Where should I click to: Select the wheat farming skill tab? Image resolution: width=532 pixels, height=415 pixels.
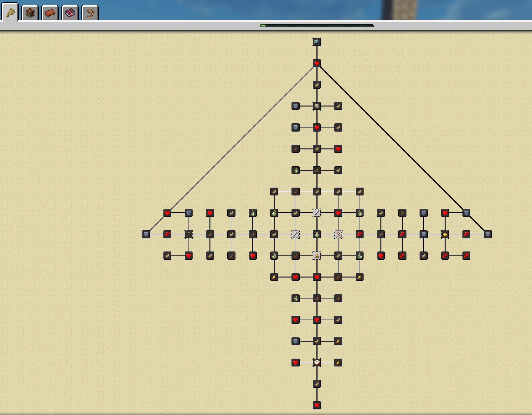[x=10, y=13]
